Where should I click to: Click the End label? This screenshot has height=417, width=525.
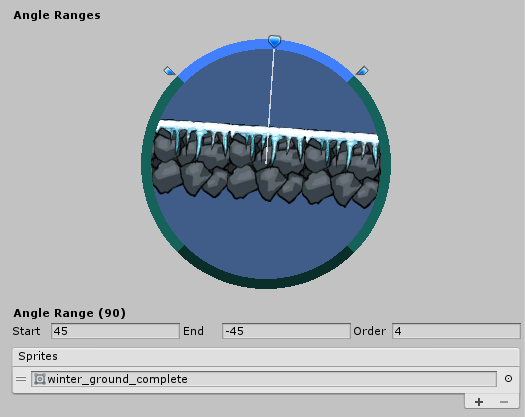point(193,331)
